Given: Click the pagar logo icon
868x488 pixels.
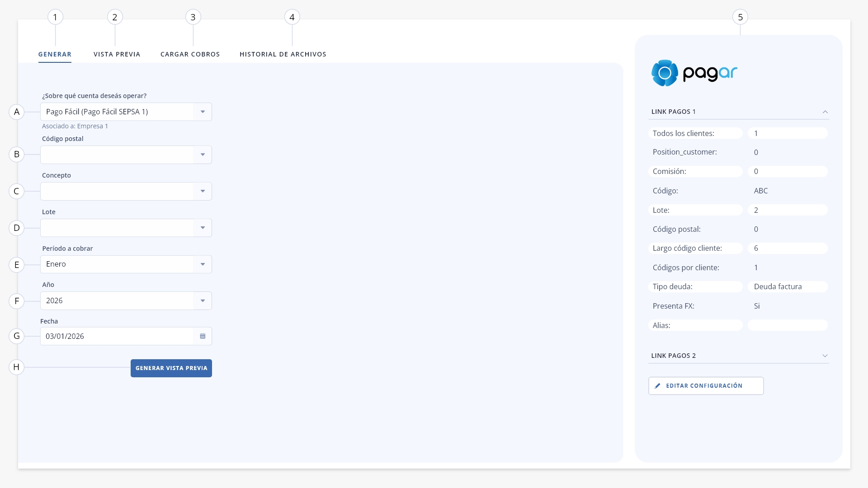Looking at the screenshot, I should [x=665, y=73].
